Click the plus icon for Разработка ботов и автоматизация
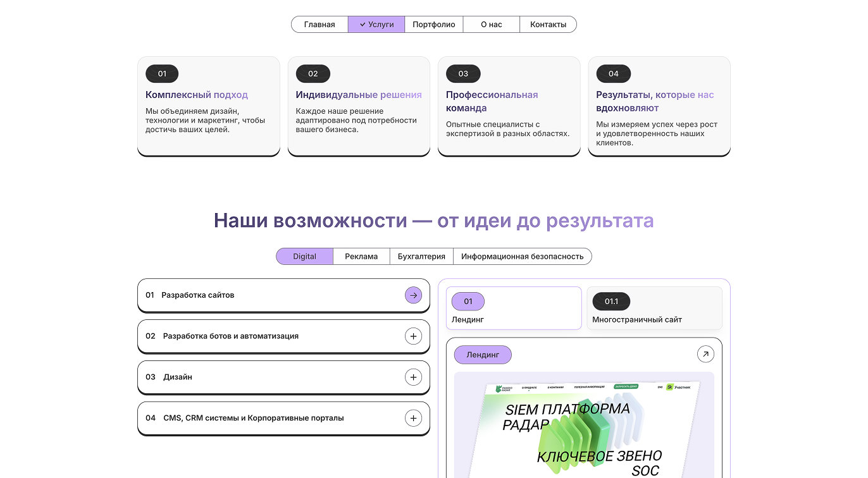The width and height of the screenshot is (868, 478). click(413, 336)
